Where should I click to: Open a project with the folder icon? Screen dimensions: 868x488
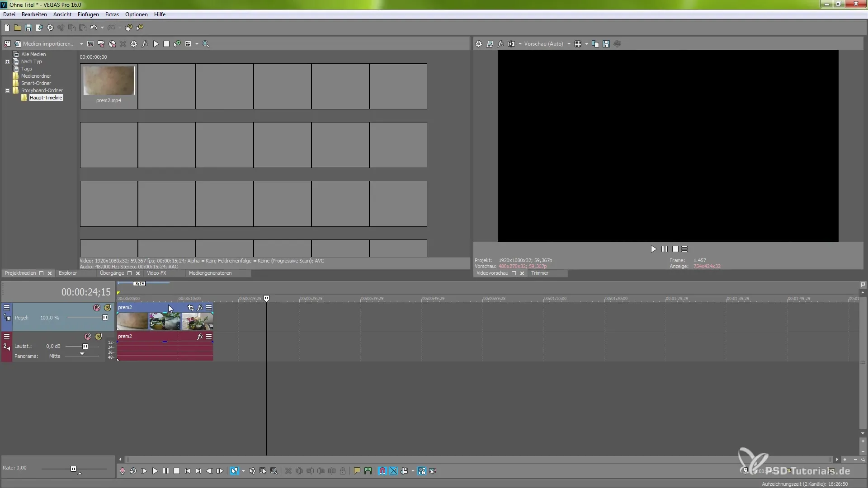[17, 28]
